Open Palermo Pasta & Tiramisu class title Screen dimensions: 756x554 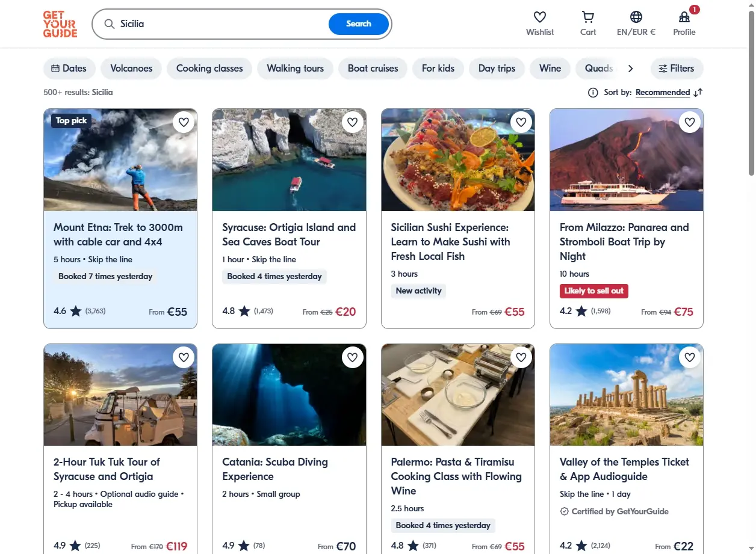pos(456,476)
